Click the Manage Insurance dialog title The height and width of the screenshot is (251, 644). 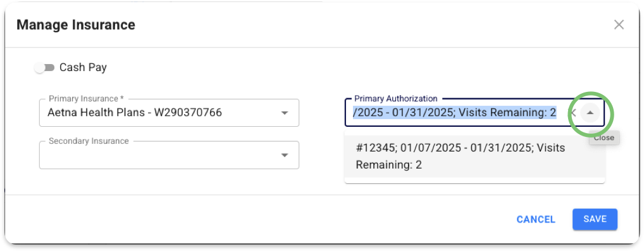pyautogui.click(x=75, y=25)
